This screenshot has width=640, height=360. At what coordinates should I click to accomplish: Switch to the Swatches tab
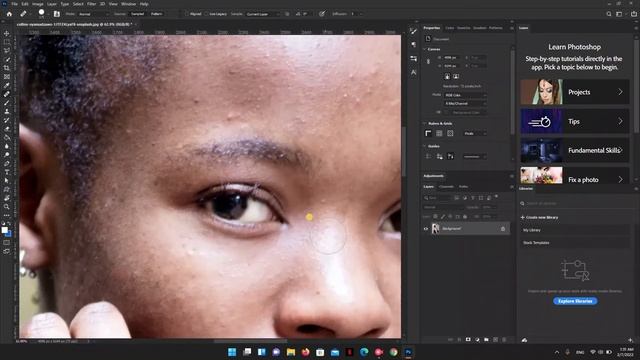464,28
